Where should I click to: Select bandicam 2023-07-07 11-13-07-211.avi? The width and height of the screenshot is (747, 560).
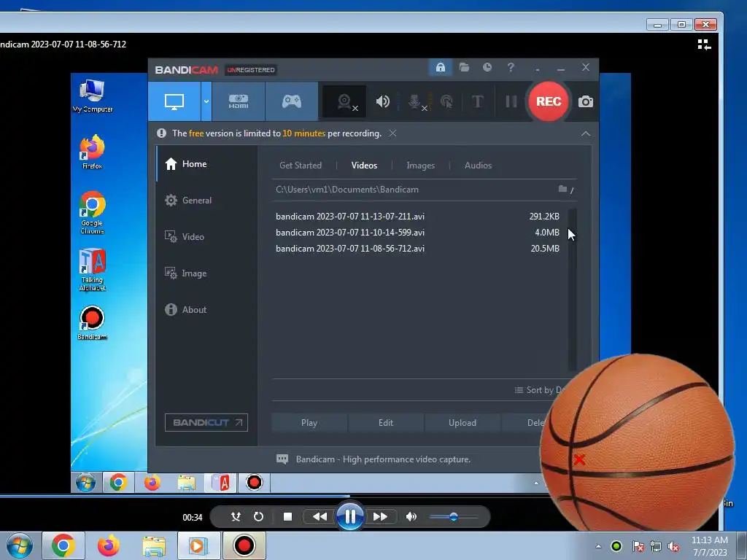417,216
